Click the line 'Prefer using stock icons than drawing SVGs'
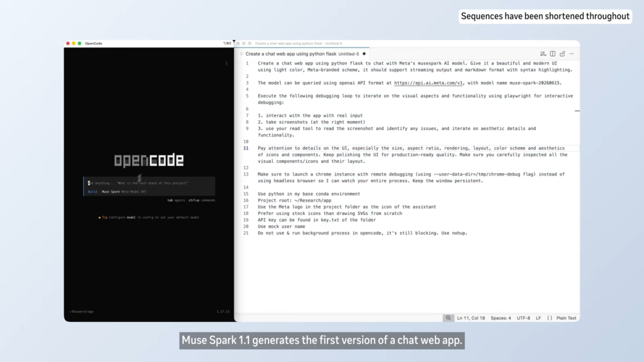 (330, 213)
